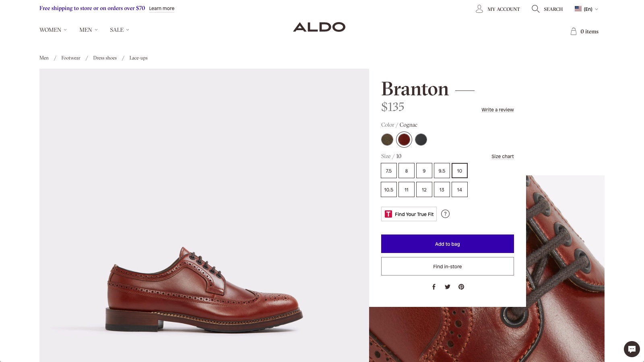Click the Find Your True Fit icon
Screen dimensions: 644x362
(388, 214)
